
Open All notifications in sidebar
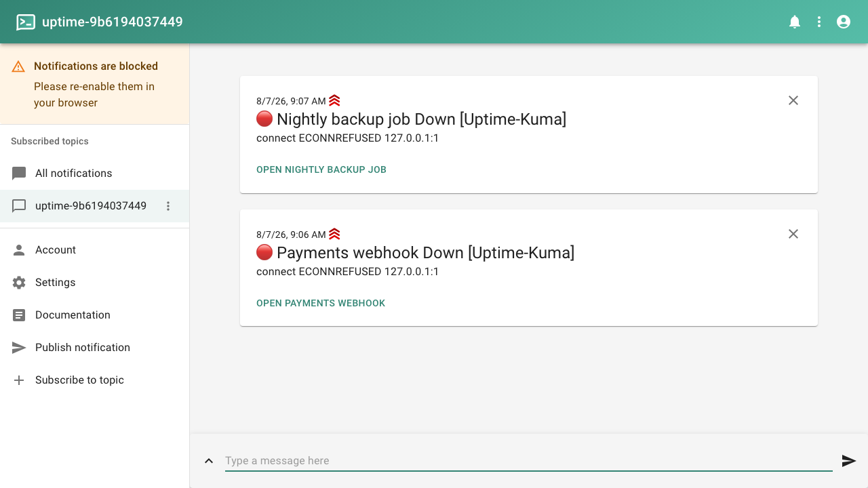94,174
